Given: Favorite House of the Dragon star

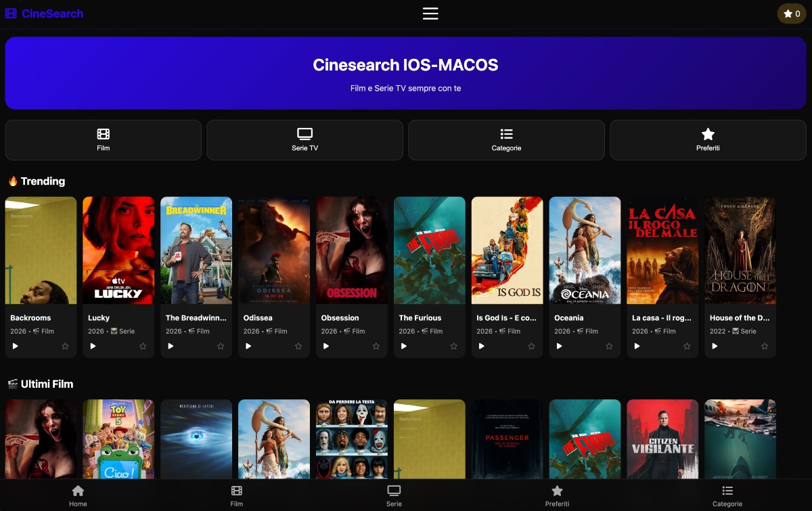Looking at the screenshot, I should click(765, 346).
